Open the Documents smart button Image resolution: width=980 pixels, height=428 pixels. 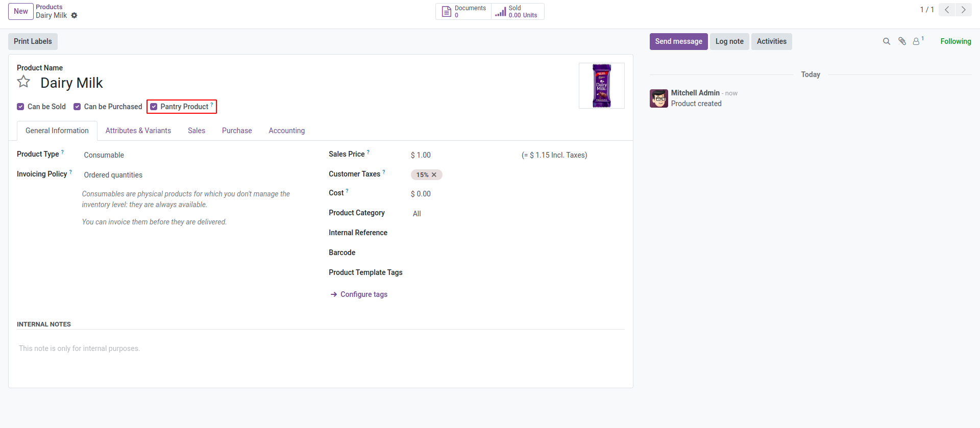pyautogui.click(x=463, y=11)
